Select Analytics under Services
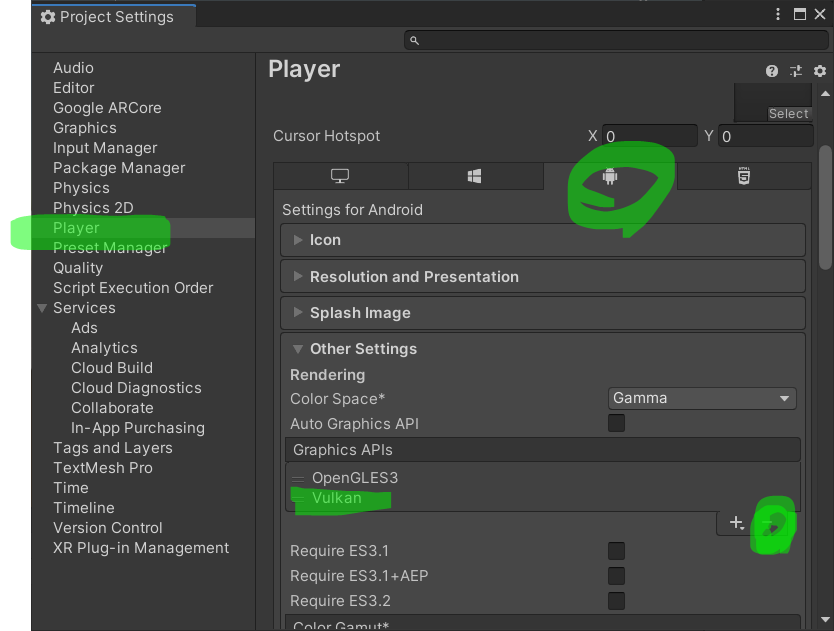Screen dimensions: 834x631 click(x=104, y=348)
